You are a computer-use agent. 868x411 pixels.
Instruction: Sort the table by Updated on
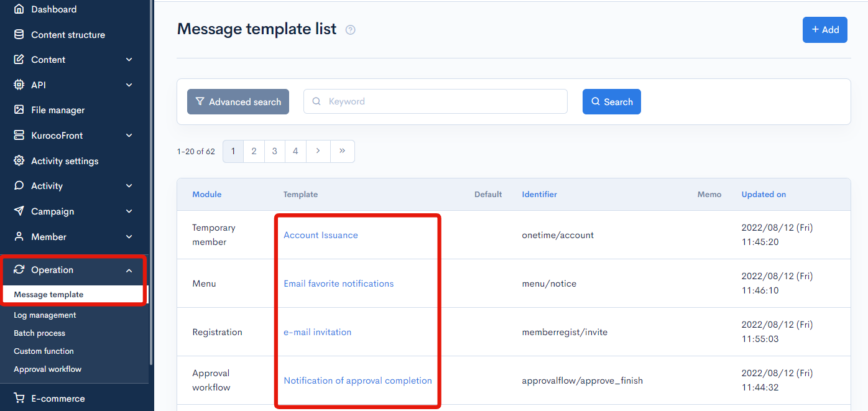(x=764, y=194)
